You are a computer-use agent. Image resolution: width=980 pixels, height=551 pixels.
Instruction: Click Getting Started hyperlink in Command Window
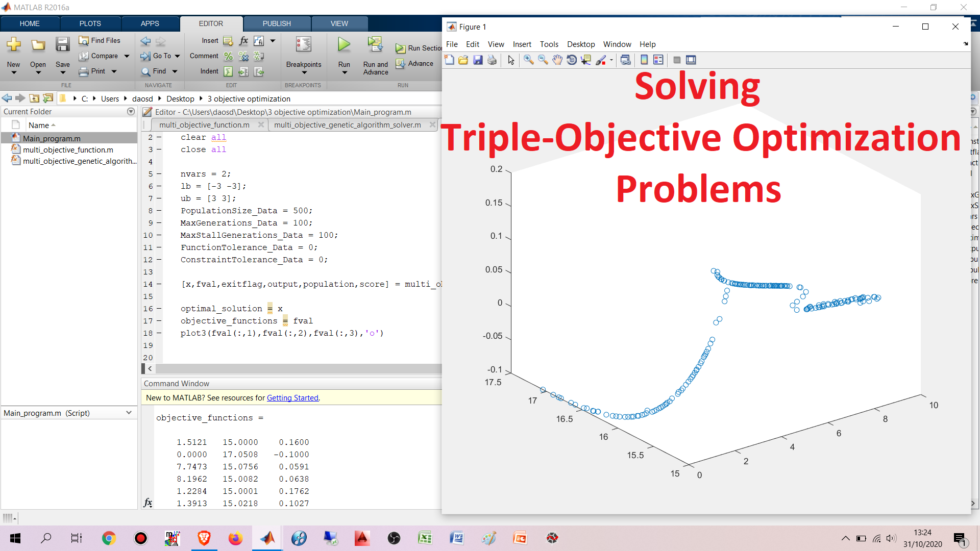point(292,397)
